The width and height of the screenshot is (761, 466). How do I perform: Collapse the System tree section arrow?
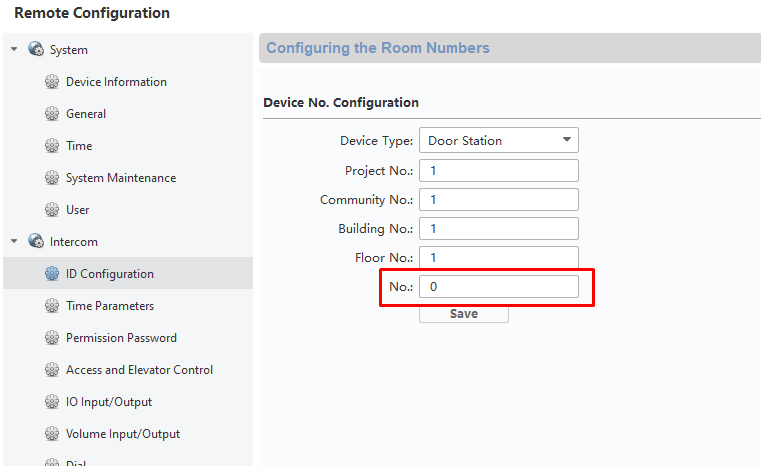[14, 49]
